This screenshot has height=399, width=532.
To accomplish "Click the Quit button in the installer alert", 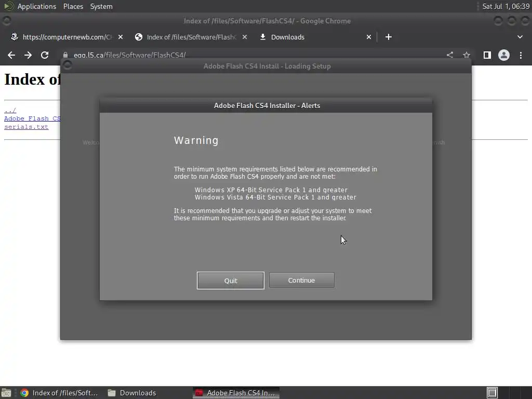I will (x=230, y=281).
